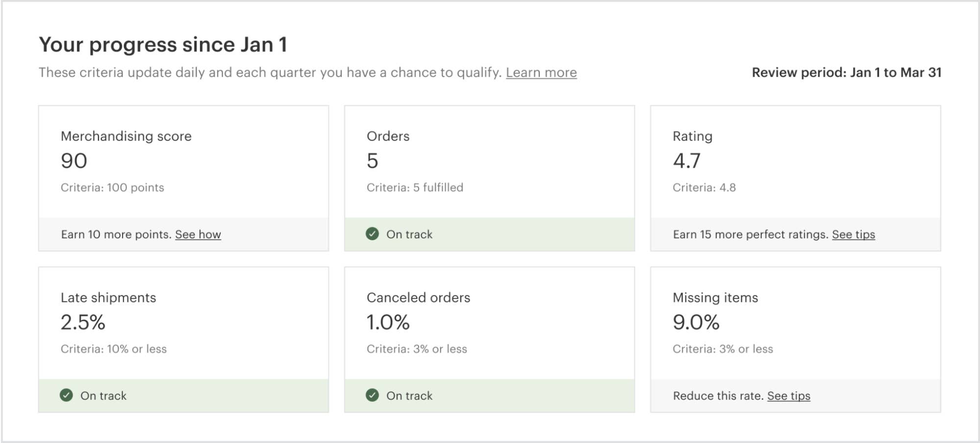The width and height of the screenshot is (980, 443).
Task: Open the Learn more link
Action: [x=541, y=73]
